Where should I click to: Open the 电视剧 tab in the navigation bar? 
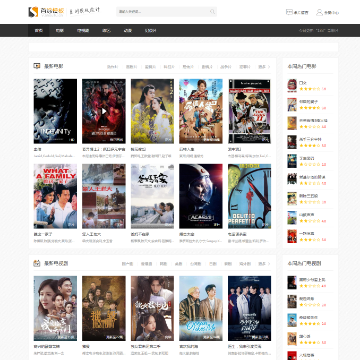[x=83, y=31]
